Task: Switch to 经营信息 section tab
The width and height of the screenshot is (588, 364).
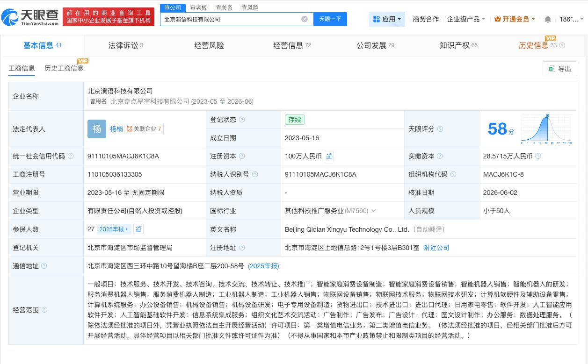Action: pyautogui.click(x=292, y=45)
